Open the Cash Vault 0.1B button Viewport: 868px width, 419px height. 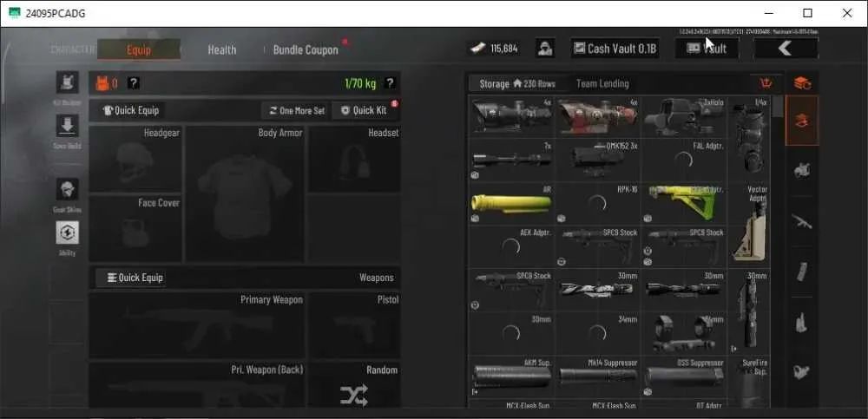(x=615, y=49)
